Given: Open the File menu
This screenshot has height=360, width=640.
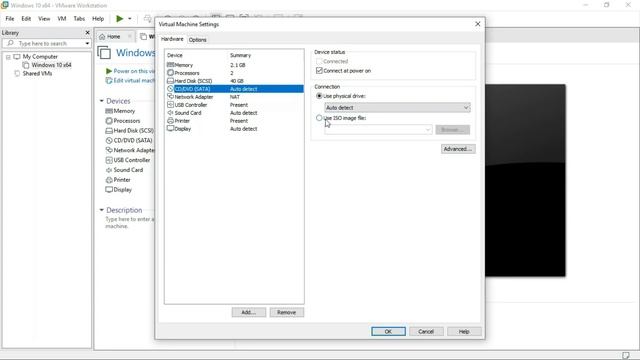Looking at the screenshot, I should (10, 18).
